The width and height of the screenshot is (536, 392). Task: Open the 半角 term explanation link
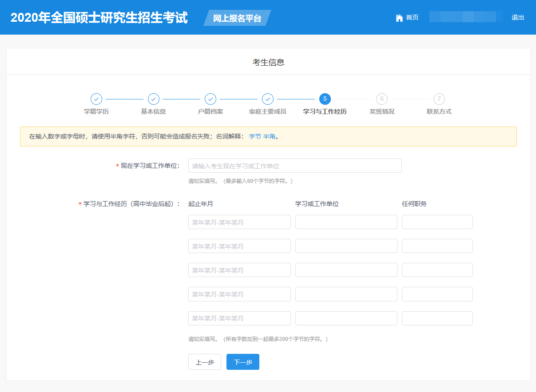click(269, 137)
